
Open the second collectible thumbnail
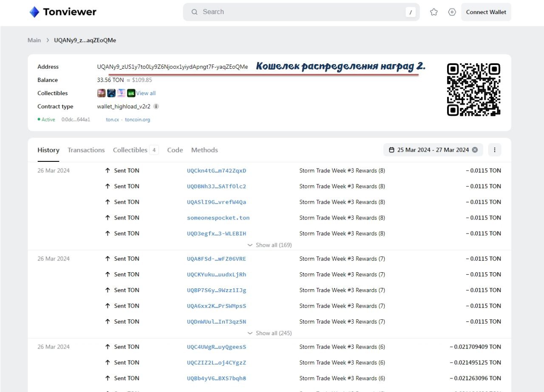pos(111,93)
